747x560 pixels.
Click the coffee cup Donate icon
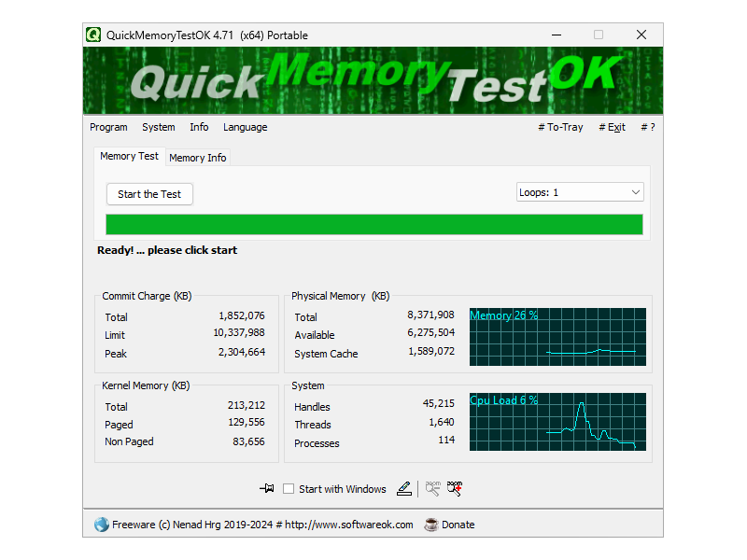click(x=430, y=525)
